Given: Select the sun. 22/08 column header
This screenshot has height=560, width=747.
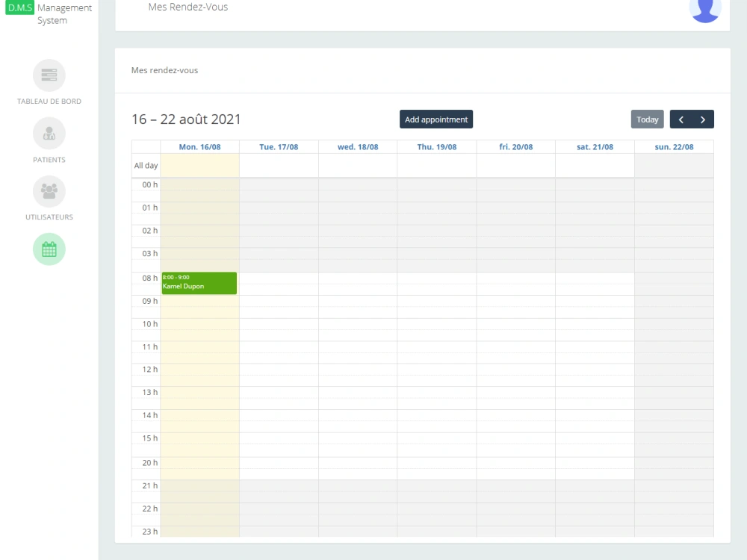Looking at the screenshot, I should tap(674, 146).
